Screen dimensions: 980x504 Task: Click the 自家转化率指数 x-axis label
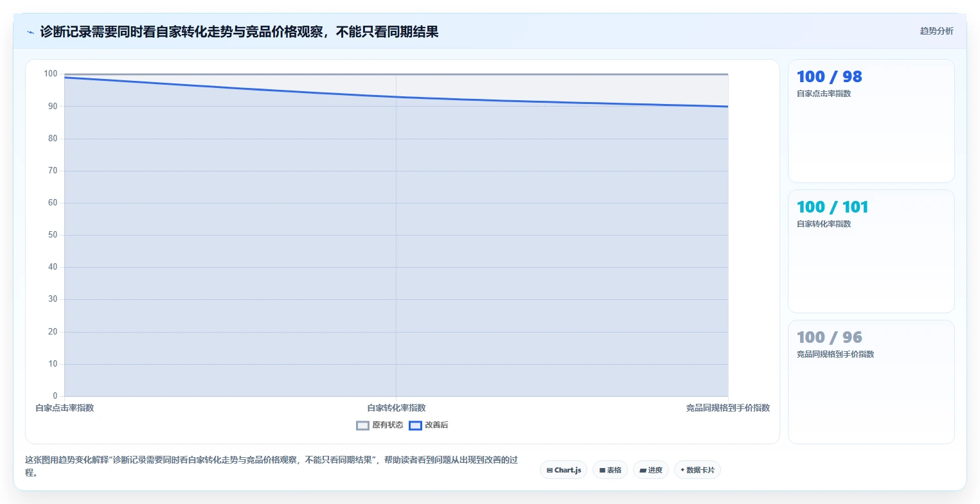point(396,408)
